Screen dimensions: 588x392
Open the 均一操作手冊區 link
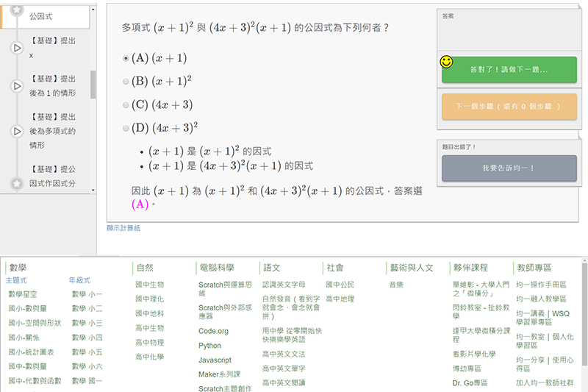[541, 285]
